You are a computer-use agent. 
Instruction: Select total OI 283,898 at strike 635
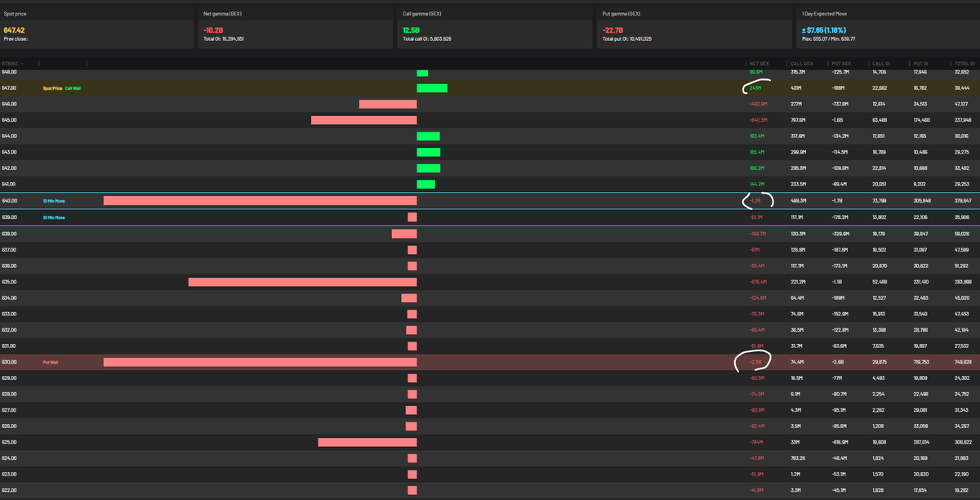tap(961, 282)
